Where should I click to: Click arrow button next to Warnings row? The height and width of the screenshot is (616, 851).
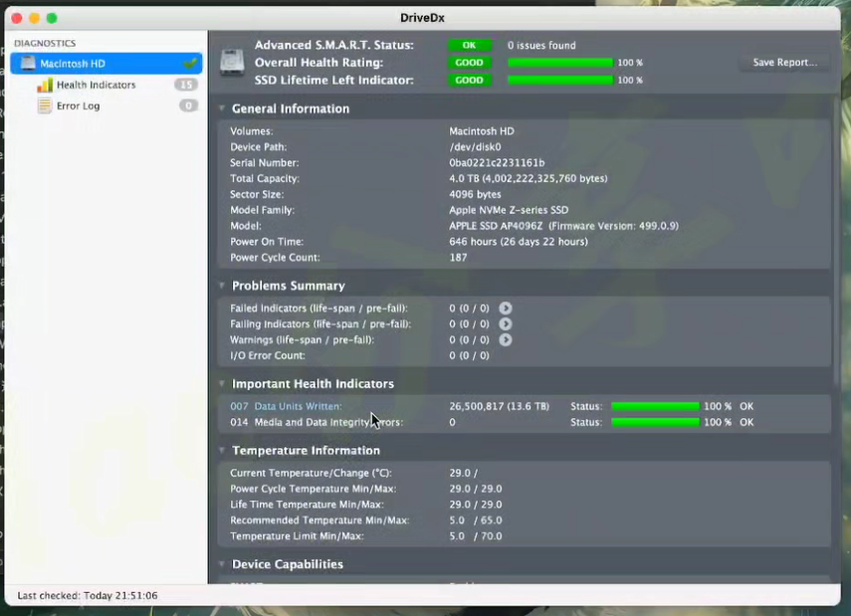[x=506, y=339]
